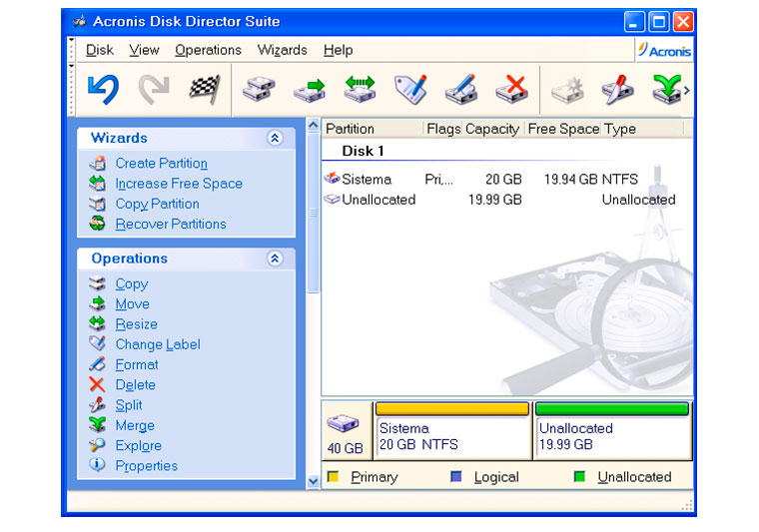Click the Properties info icon
Viewport: 759px width, 532px height.
(x=97, y=465)
